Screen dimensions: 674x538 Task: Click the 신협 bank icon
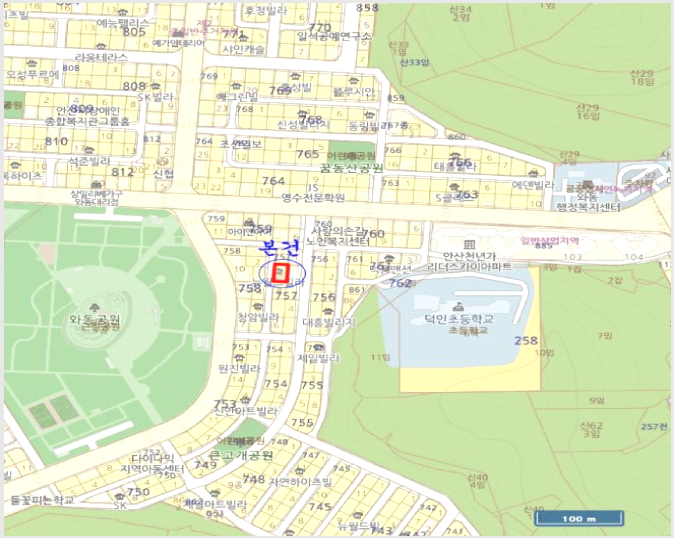(x=162, y=161)
